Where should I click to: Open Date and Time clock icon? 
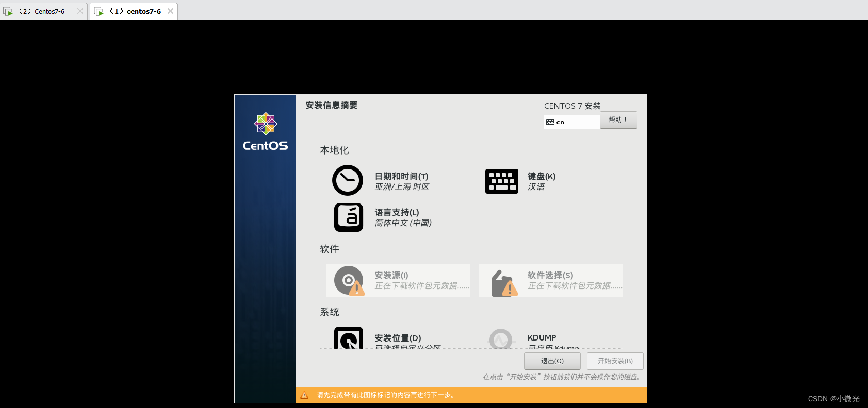(x=348, y=180)
